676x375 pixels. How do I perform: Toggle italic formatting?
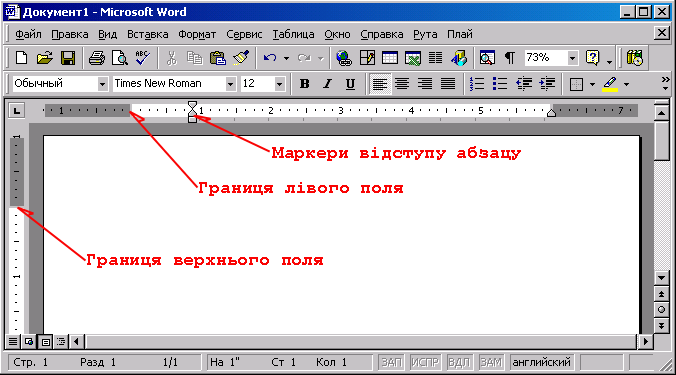[327, 84]
